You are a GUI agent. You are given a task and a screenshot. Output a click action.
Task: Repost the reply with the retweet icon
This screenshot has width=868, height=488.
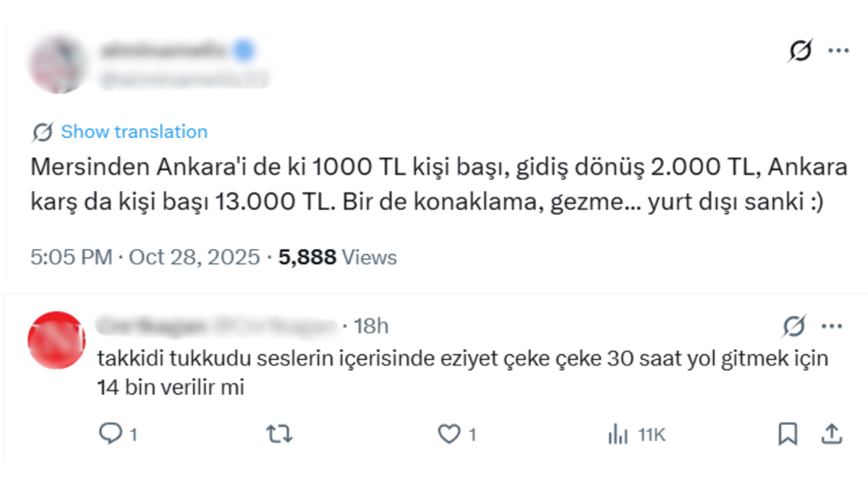(278, 434)
